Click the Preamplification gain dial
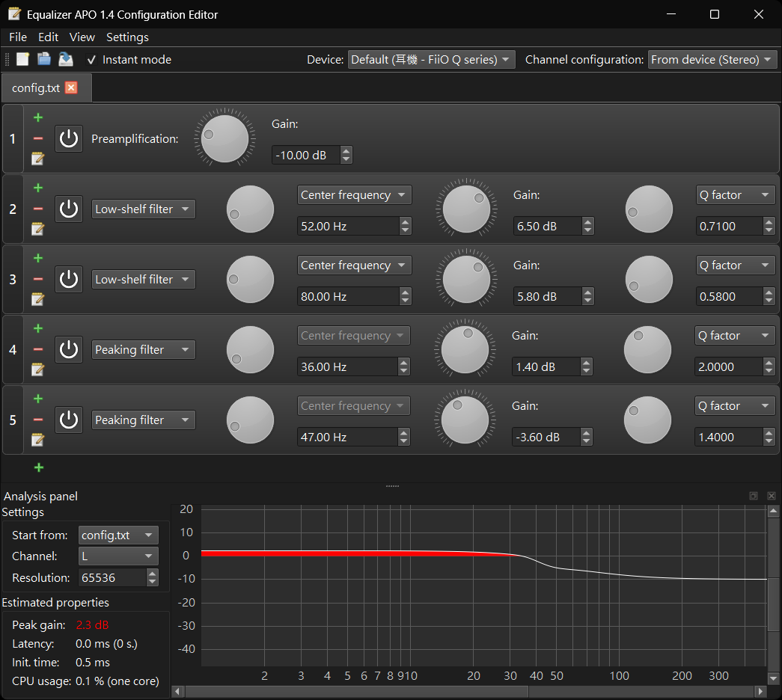The height and width of the screenshot is (700, 782). tap(225, 138)
